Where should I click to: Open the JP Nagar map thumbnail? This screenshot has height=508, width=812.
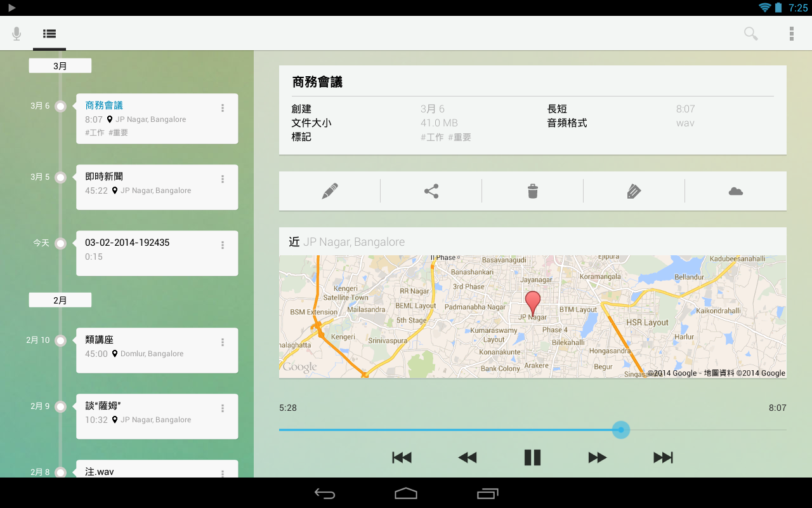point(533,317)
